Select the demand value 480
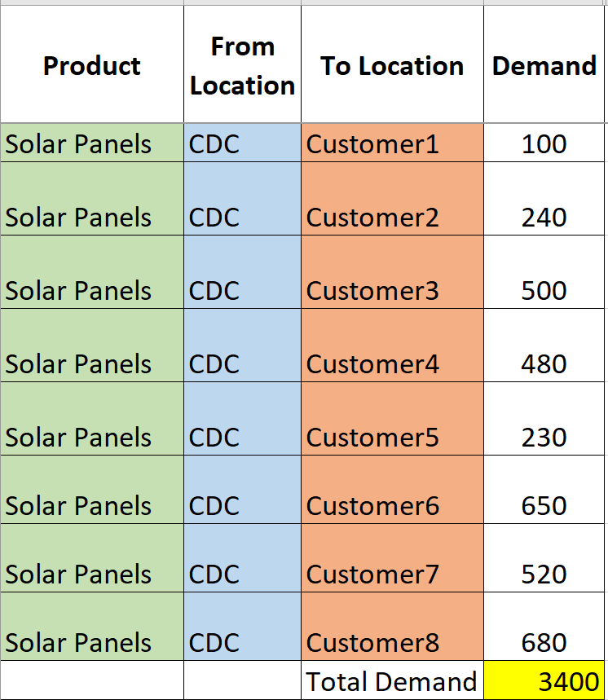Screen dimensions: 608x700 click(x=544, y=345)
